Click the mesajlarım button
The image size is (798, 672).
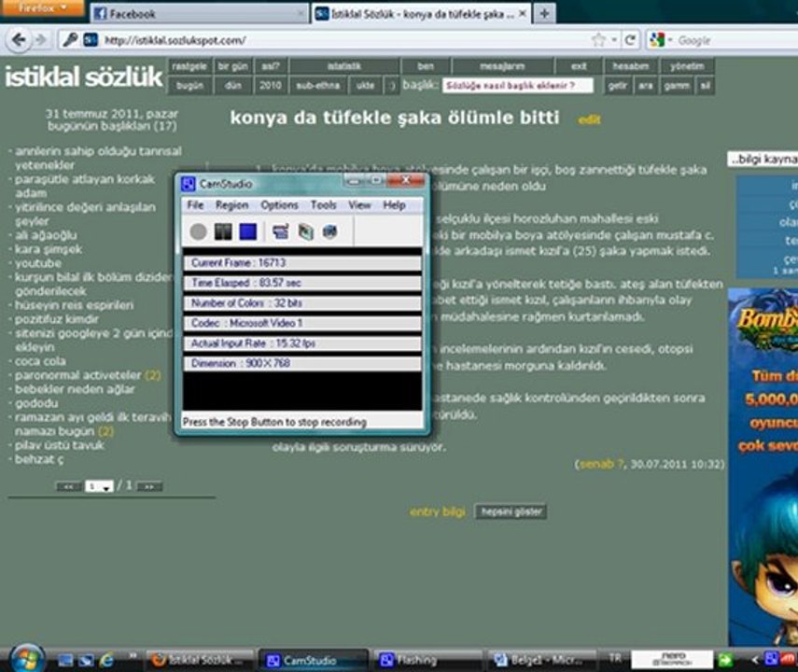[x=502, y=66]
